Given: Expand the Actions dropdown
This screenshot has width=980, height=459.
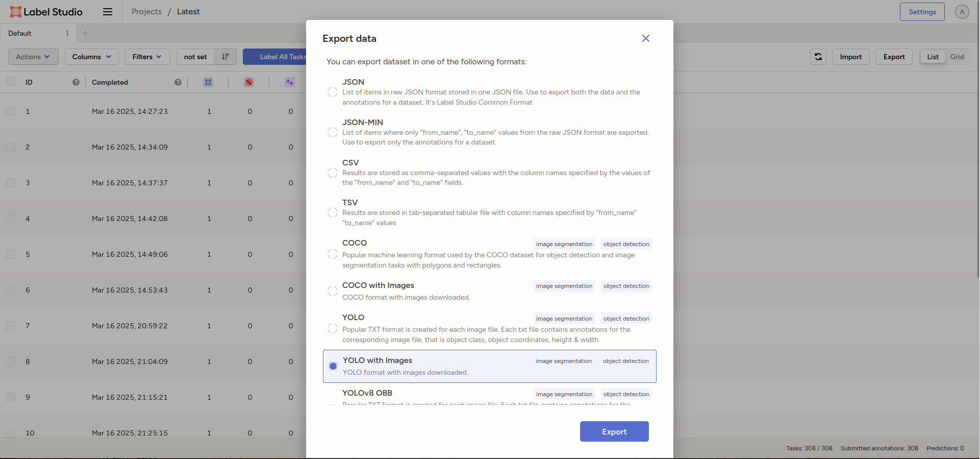Looking at the screenshot, I should tap(33, 57).
